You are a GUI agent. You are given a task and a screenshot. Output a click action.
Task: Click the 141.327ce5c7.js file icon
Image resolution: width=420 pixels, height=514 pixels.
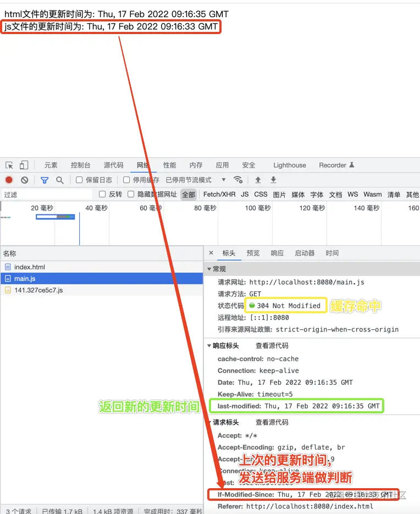[x=8, y=290]
